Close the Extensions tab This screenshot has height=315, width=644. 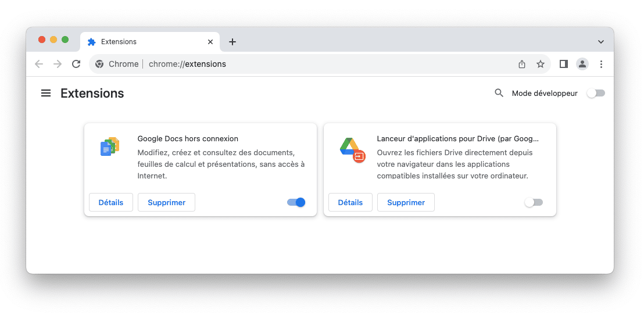pyautogui.click(x=210, y=42)
